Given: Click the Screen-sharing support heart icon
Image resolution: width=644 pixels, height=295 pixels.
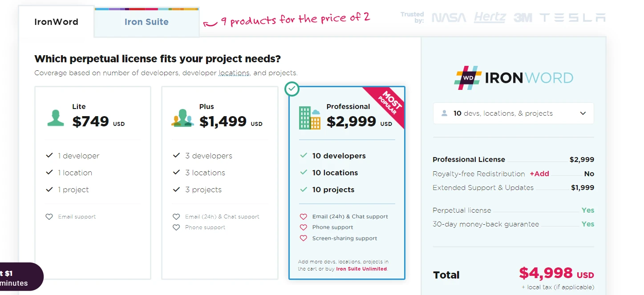Looking at the screenshot, I should tap(304, 238).
